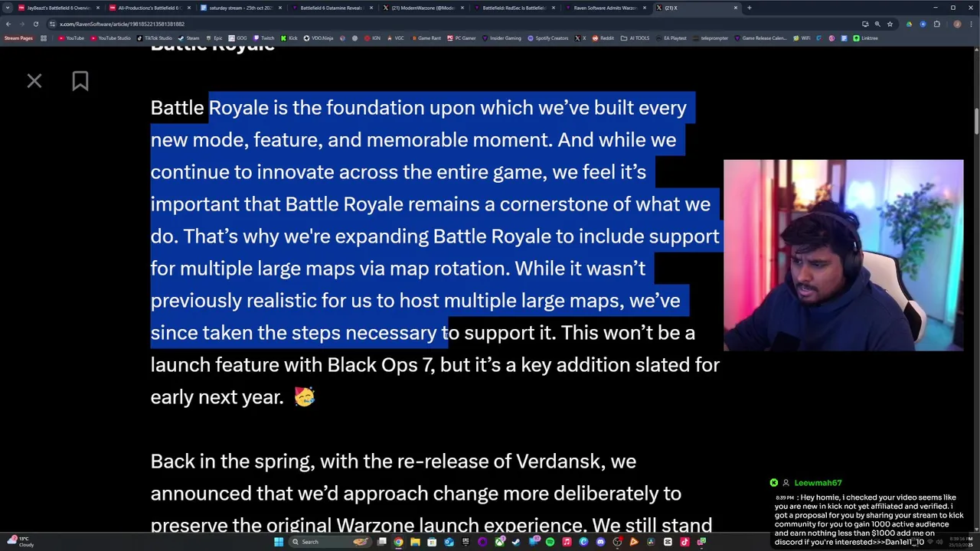Viewport: 980px width, 551px height.
Task: Click the address bar showing x.com/RavenSoftware
Action: 459,24
